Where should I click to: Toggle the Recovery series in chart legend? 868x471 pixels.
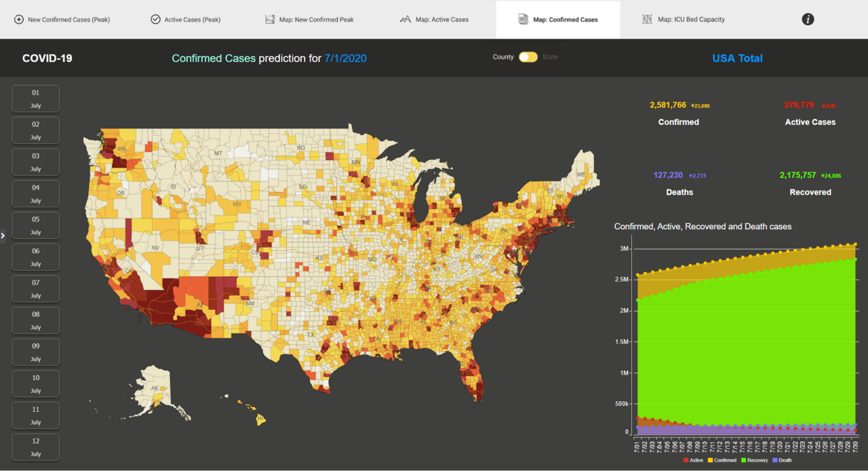pyautogui.click(x=755, y=460)
